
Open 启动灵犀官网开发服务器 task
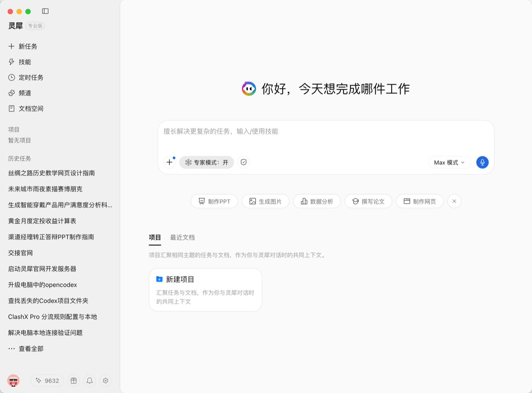(x=42, y=269)
